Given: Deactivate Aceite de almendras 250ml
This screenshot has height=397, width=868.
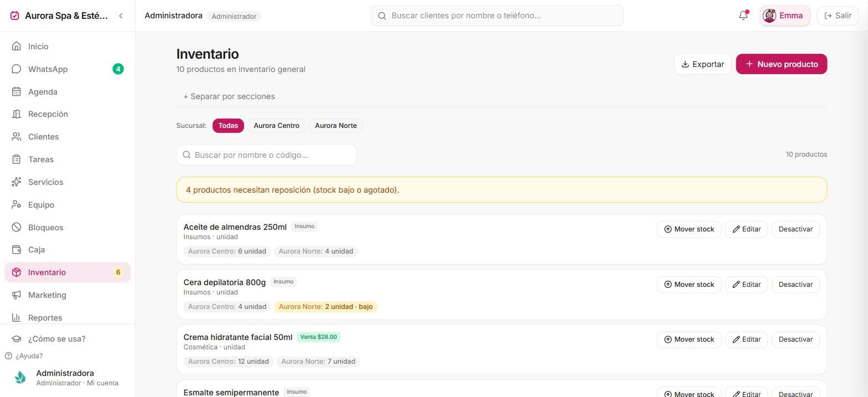Looking at the screenshot, I should 795,229.
